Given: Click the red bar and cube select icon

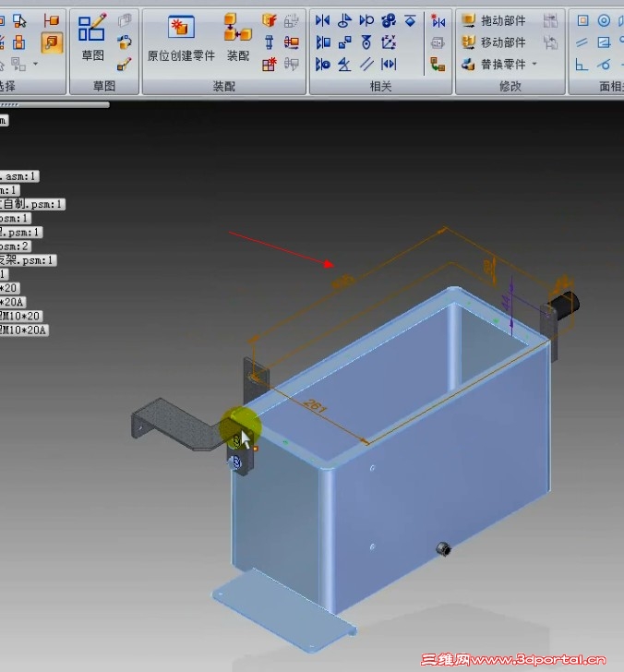Looking at the screenshot, I should 52,20.
